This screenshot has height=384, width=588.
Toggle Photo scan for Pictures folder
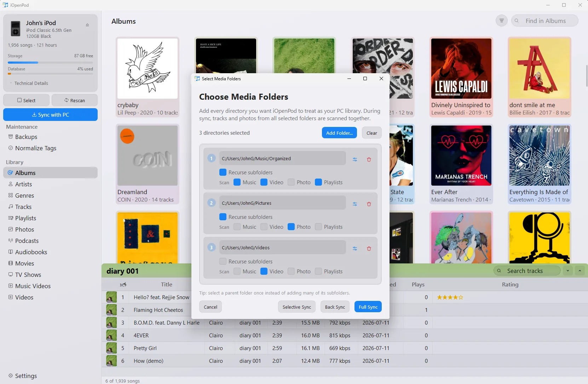[291, 227]
